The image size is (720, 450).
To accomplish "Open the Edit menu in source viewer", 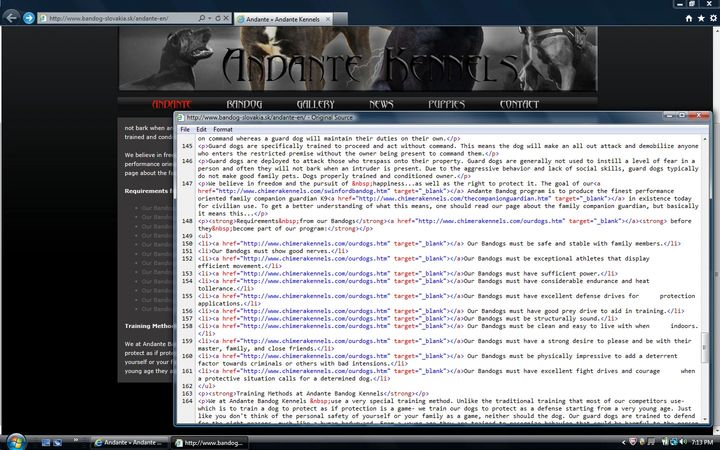I will 201,130.
